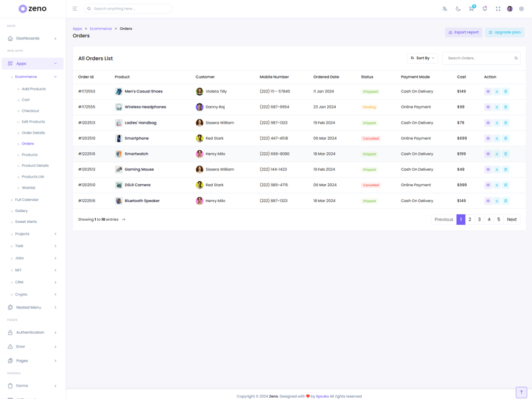View Men's Casual Shoes order via eye icon
Viewport: 532px width, 399px height.
tap(488, 92)
